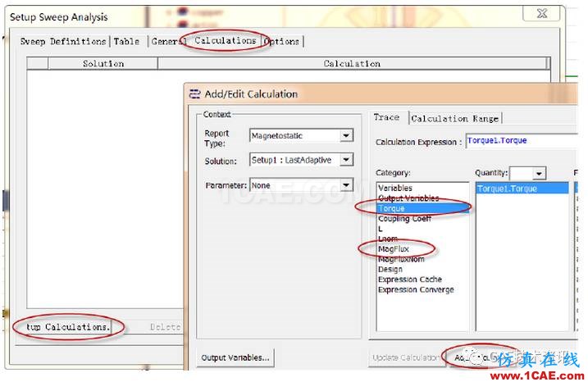
Task: Click the Setup Calculations button
Action: click(67, 327)
